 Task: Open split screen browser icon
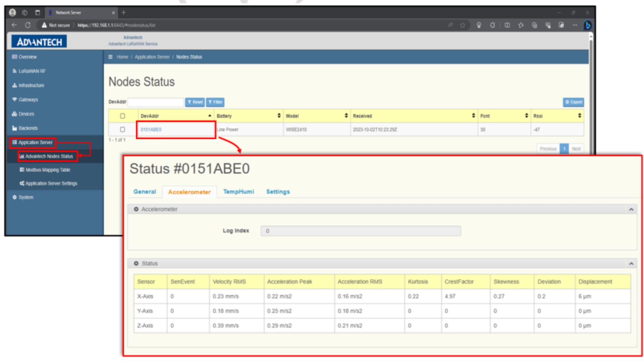[507, 25]
